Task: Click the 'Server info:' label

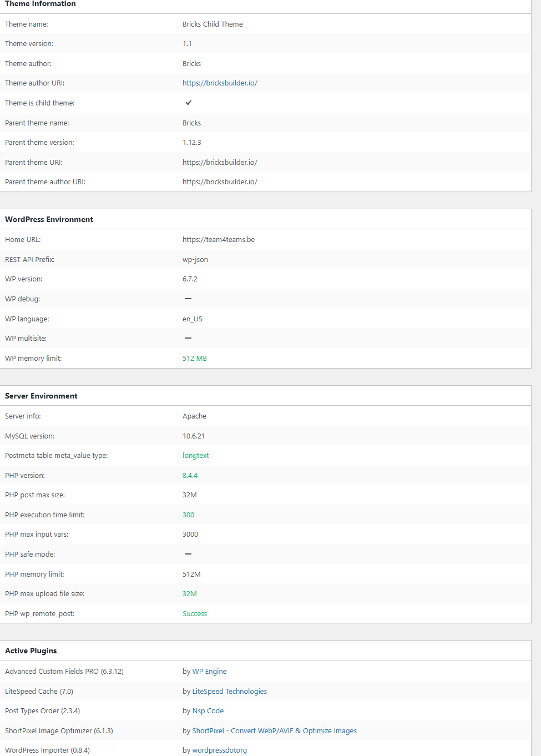Action: pos(23,416)
